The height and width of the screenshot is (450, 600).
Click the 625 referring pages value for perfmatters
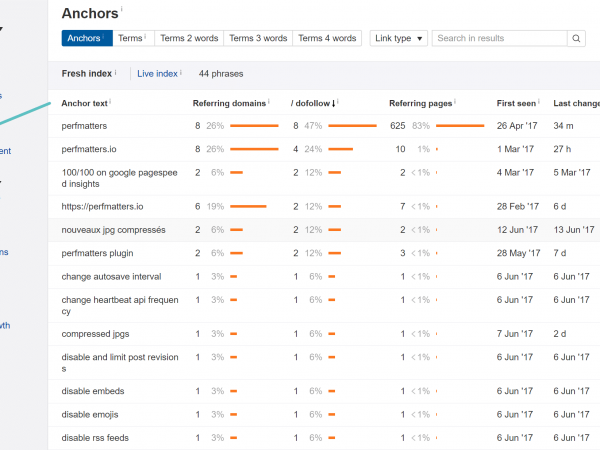point(397,126)
